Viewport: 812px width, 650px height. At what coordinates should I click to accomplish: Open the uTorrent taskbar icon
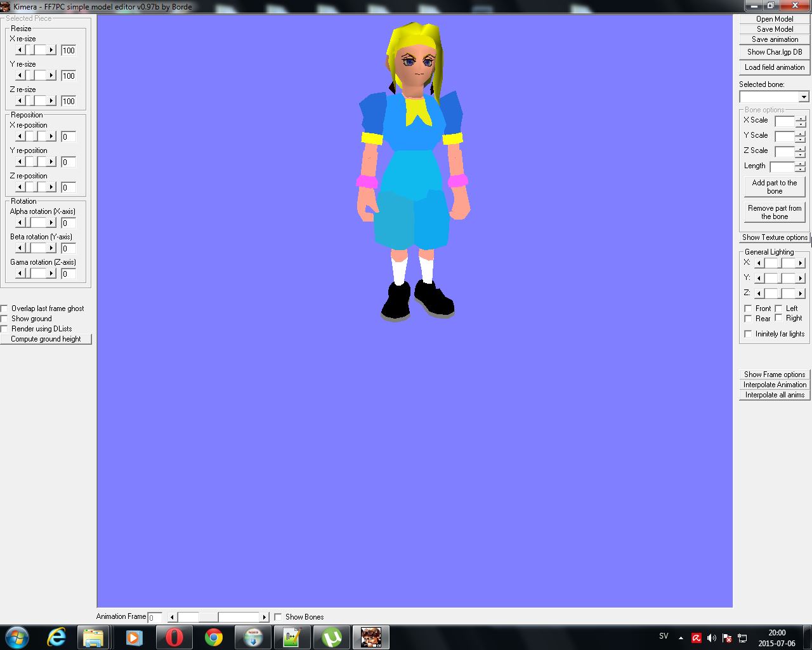pos(332,637)
